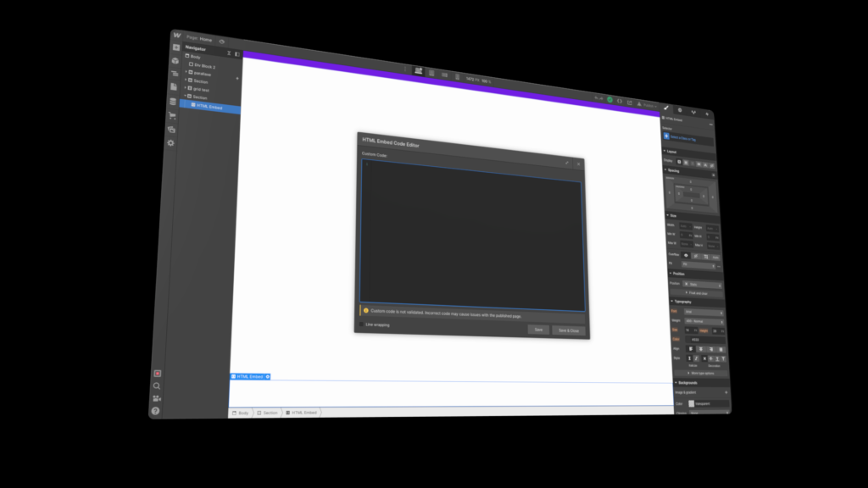Pin the Navigator panel
Image resolution: width=868 pixels, height=488 pixels.
(237, 54)
